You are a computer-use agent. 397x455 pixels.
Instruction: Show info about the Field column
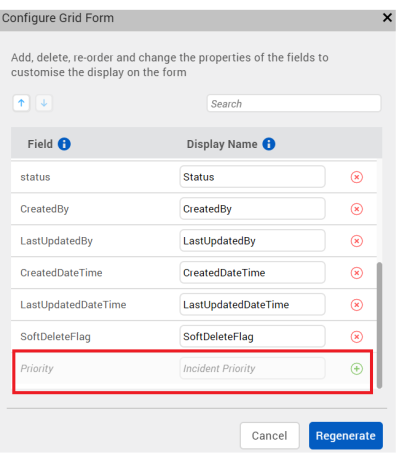coord(64,144)
